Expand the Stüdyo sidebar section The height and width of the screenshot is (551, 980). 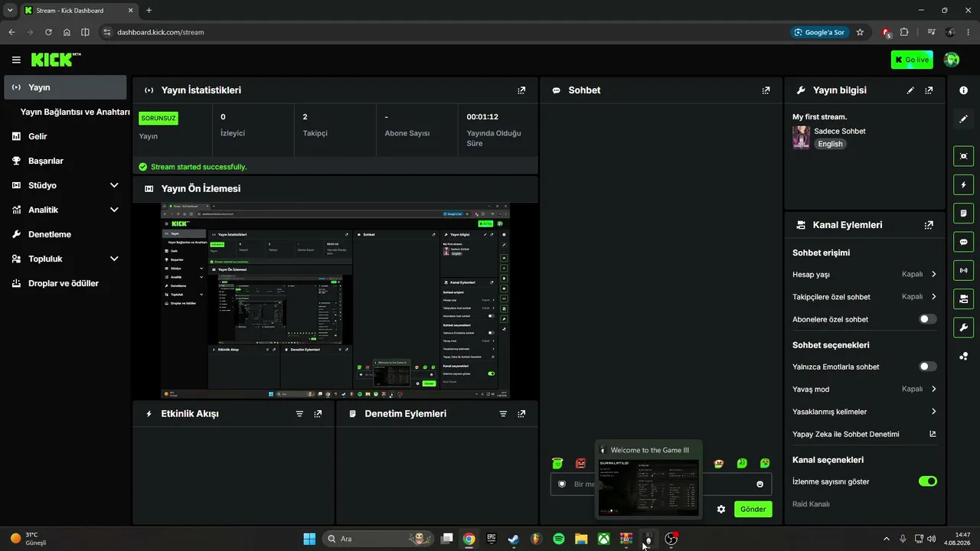coord(114,185)
